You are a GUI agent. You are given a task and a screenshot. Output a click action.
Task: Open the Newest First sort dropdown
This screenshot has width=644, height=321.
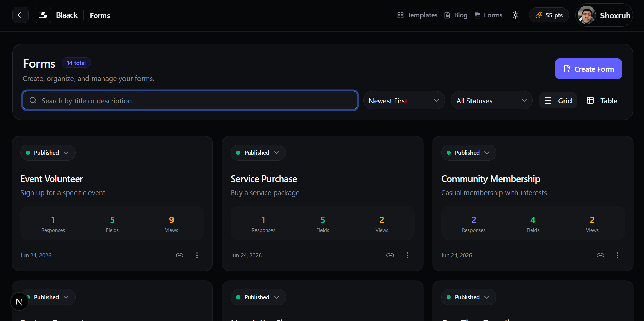coord(404,100)
